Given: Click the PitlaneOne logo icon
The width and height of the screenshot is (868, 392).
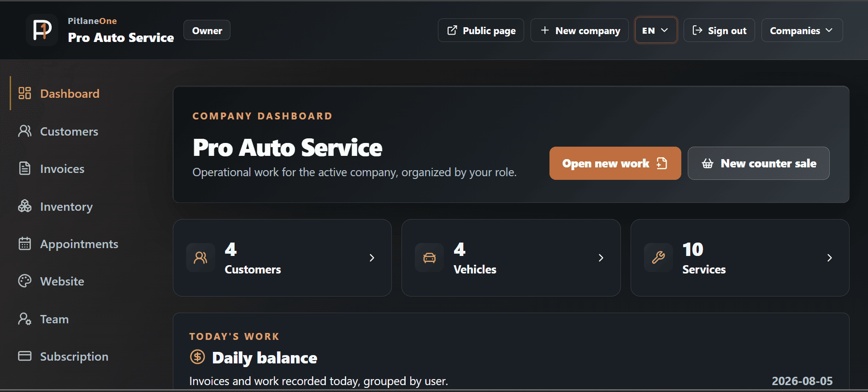Looking at the screenshot, I should pyautogui.click(x=42, y=30).
